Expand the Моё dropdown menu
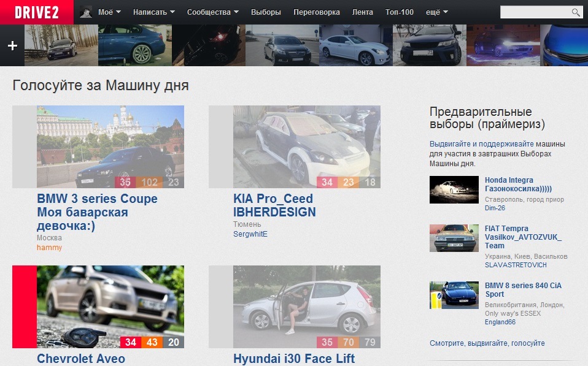This screenshot has height=366, width=588. 109,12
